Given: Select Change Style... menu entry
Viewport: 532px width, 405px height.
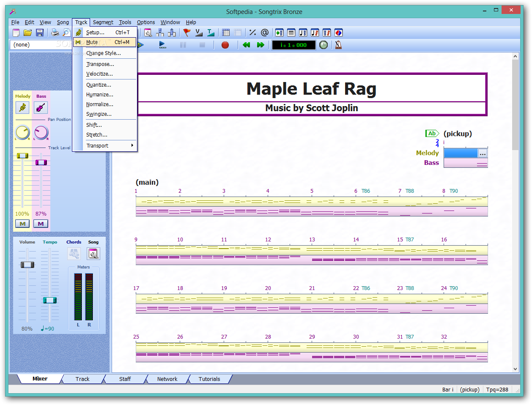Looking at the screenshot, I should coord(105,53).
